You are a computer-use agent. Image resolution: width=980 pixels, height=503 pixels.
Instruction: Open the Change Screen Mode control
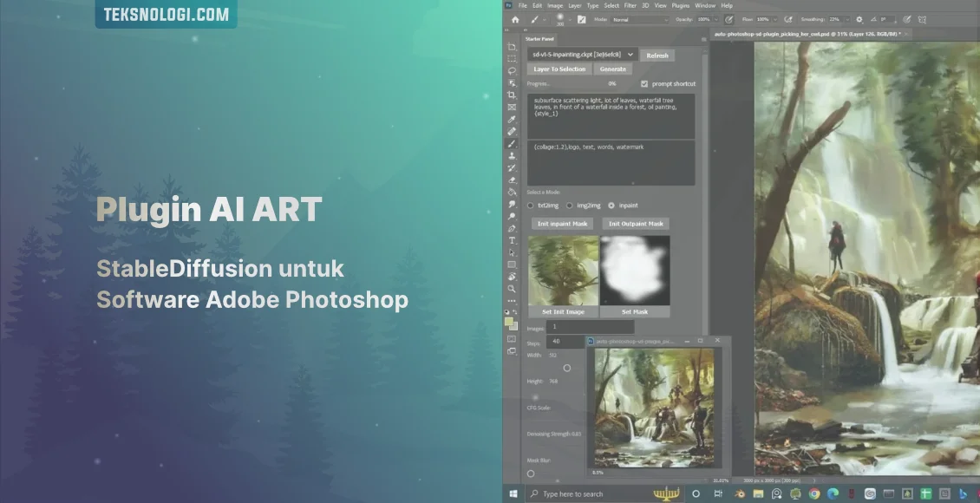[512, 351]
